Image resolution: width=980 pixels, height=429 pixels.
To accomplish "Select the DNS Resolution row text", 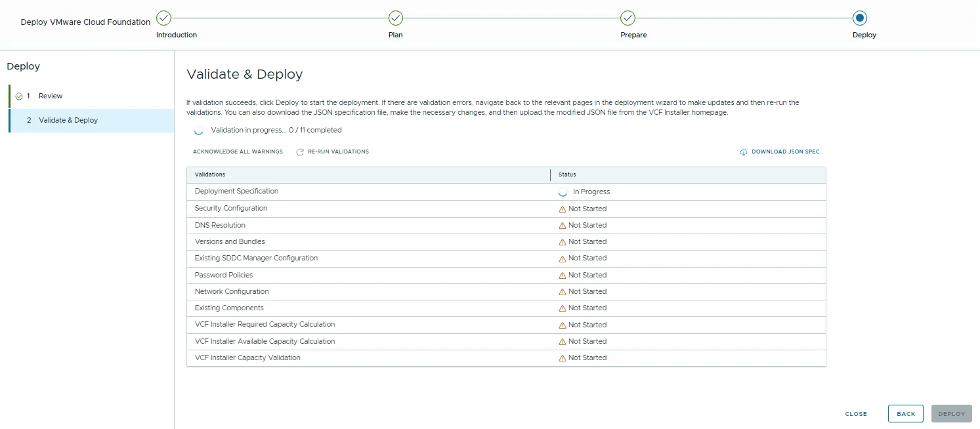I will 220,225.
